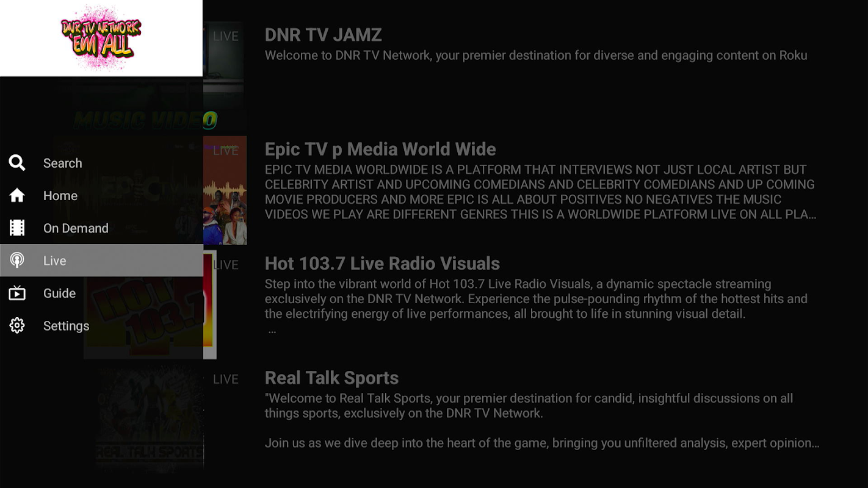This screenshot has width=868, height=488.
Task: Click the Search magnifier icon
Action: (17, 163)
